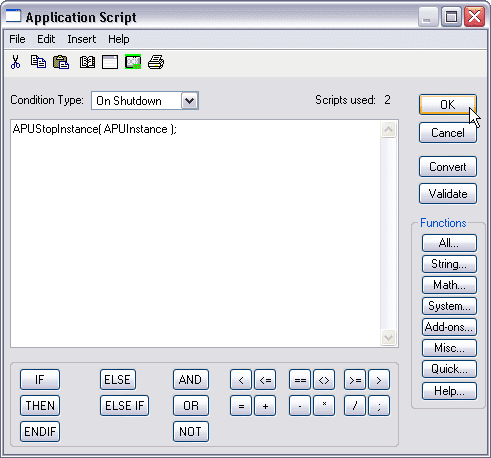The image size is (491, 458).
Task: Click the application window icon in title bar
Action: (x=13, y=16)
